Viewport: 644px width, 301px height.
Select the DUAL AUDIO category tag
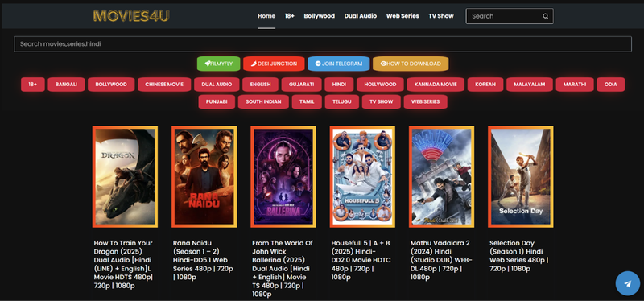[x=217, y=85]
